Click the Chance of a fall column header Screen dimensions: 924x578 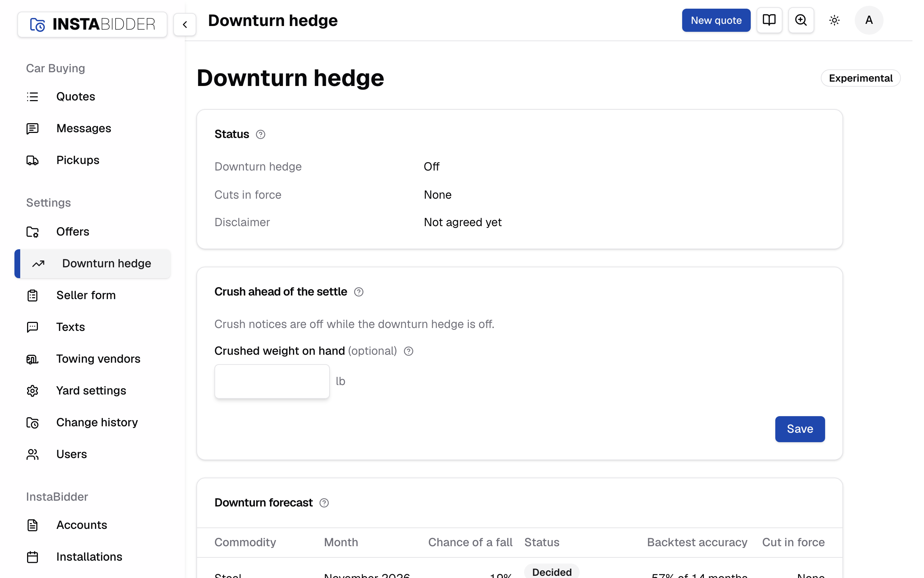pyautogui.click(x=470, y=543)
